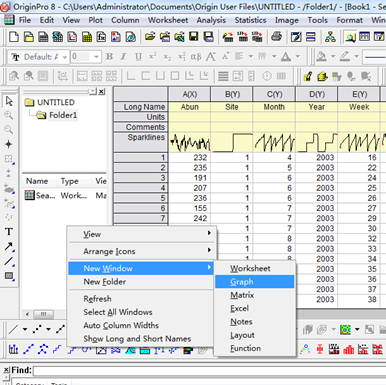This screenshot has width=386, height=385.
Task: Choose Matrix in New Window submenu
Action: coord(255,295)
